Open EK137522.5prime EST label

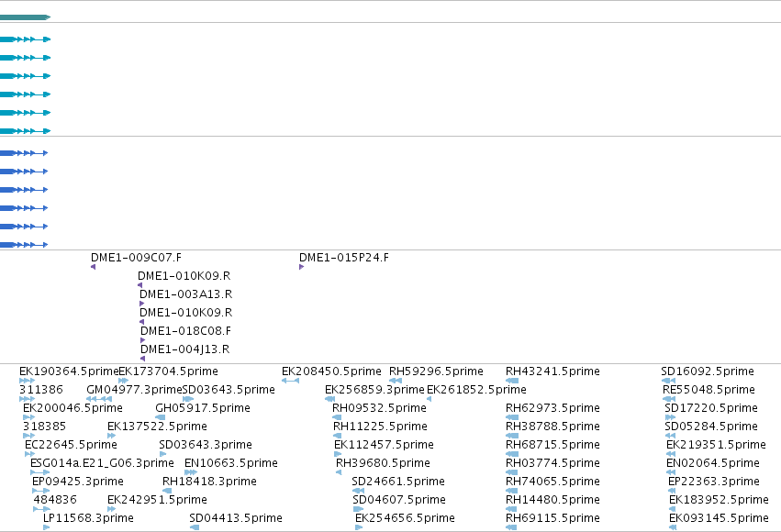(158, 427)
